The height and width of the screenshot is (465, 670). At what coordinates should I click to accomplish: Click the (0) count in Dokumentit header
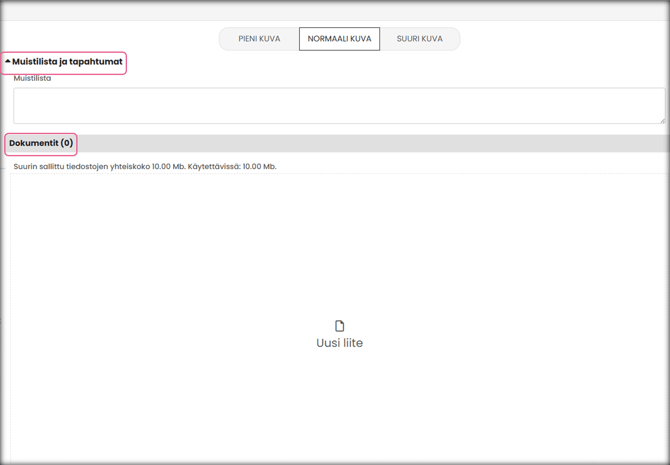coord(67,144)
